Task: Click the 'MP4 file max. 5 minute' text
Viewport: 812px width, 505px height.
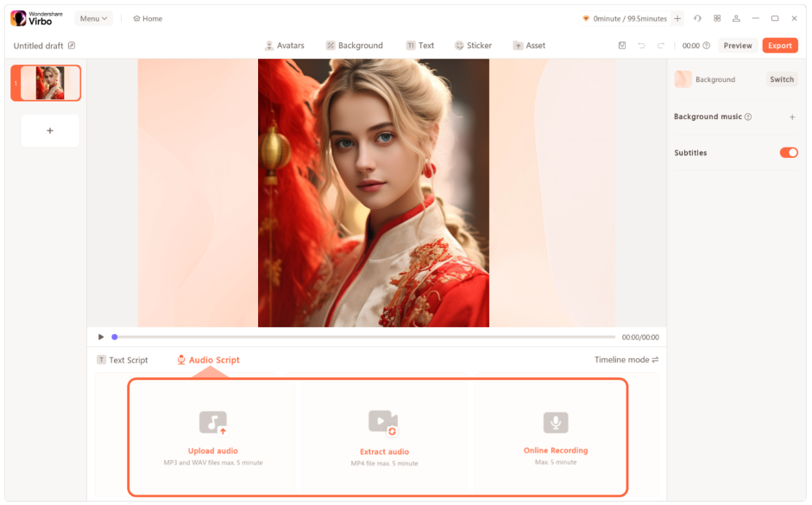Action: click(384, 464)
